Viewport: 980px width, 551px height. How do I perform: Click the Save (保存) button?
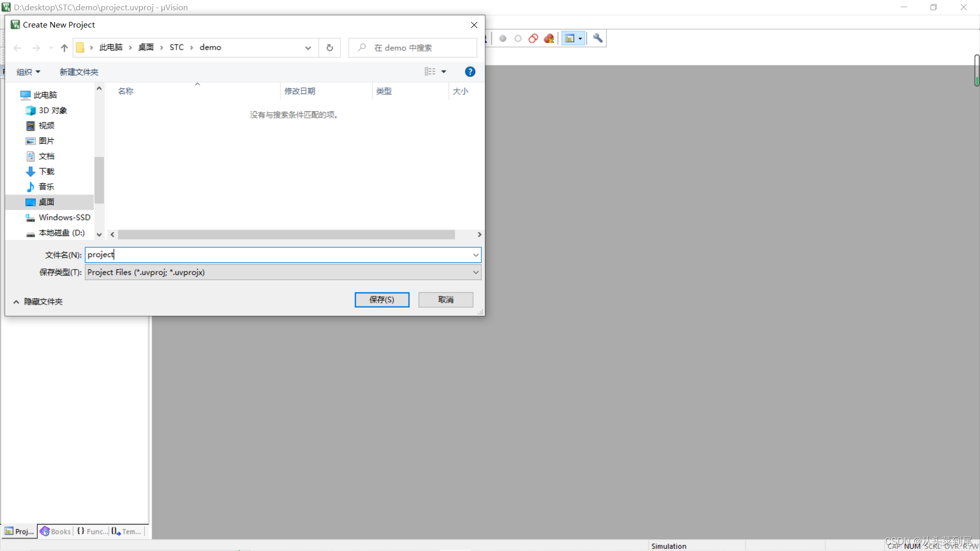(x=382, y=299)
